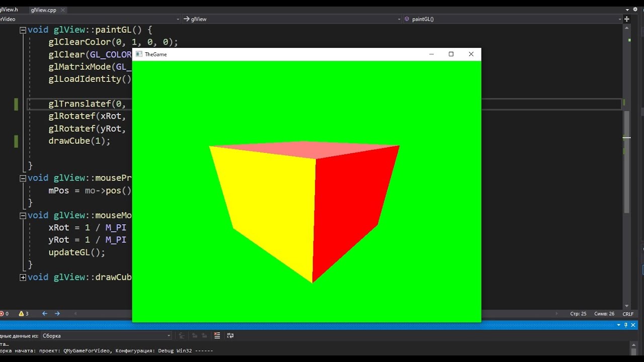
Task: Click the glRotatef(xRot, code line
Action: point(88,116)
